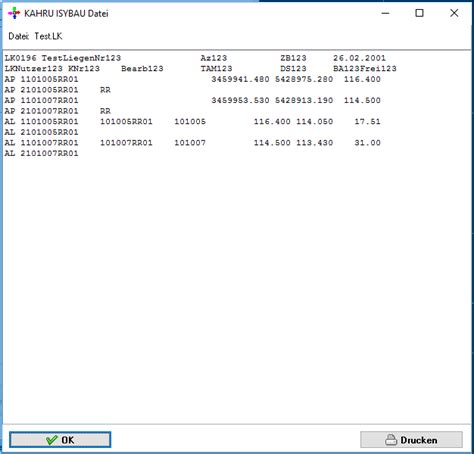The width and height of the screenshot is (474, 454).
Task: Click the value '114.050' in the AL row
Action: [315, 122]
